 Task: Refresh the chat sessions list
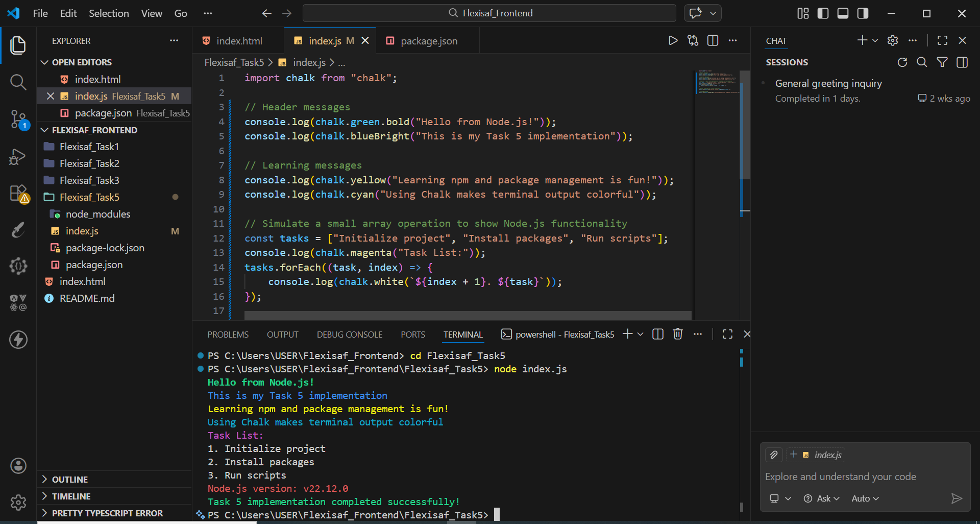902,62
